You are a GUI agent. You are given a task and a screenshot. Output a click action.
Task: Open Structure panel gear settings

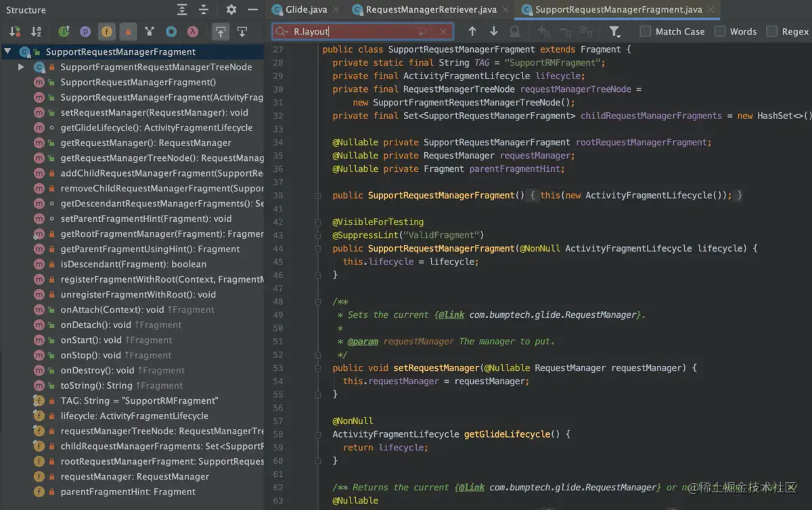231,10
